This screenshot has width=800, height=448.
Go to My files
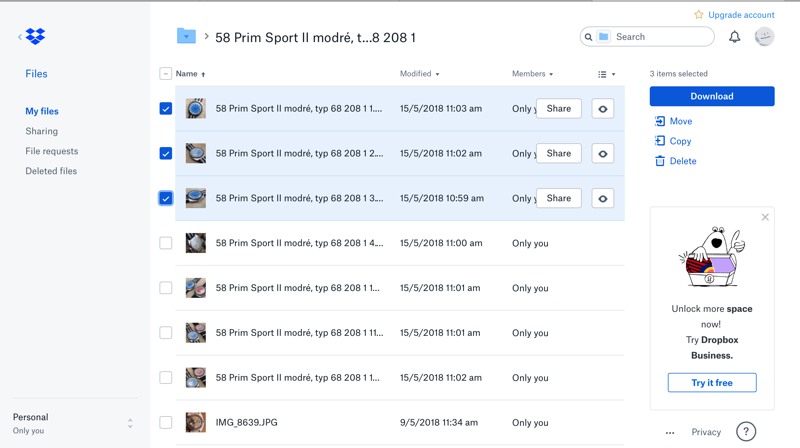42,111
